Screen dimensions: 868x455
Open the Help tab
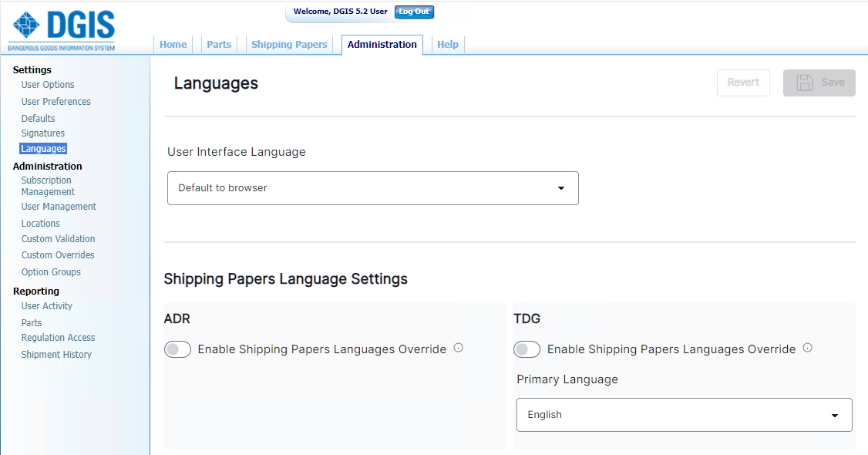click(448, 44)
